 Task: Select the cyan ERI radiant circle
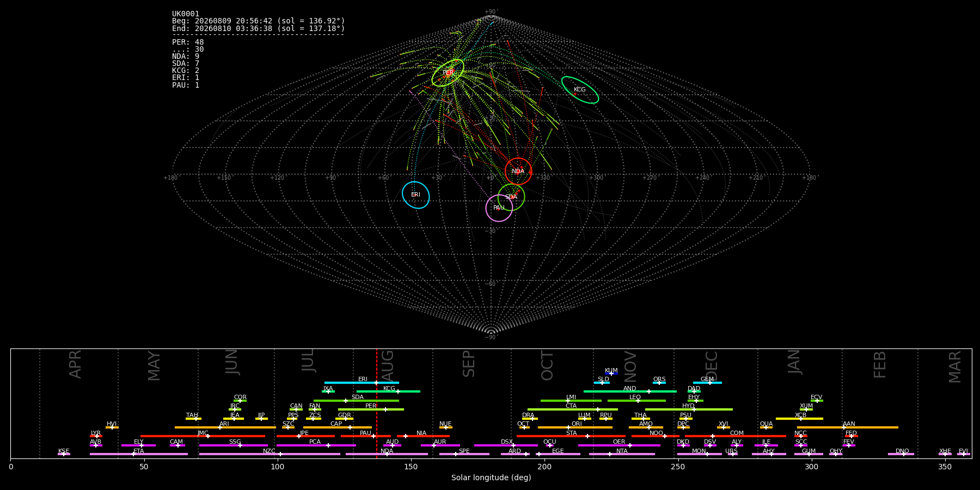[x=416, y=195]
